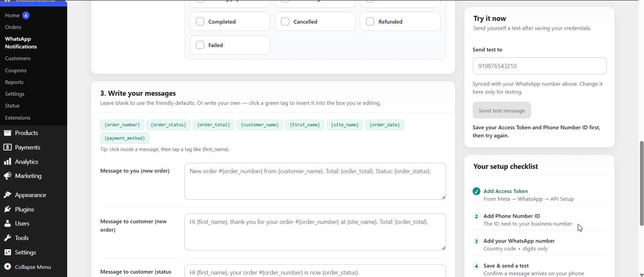
Task: Insert the {customer_name} tag
Action: [260, 125]
